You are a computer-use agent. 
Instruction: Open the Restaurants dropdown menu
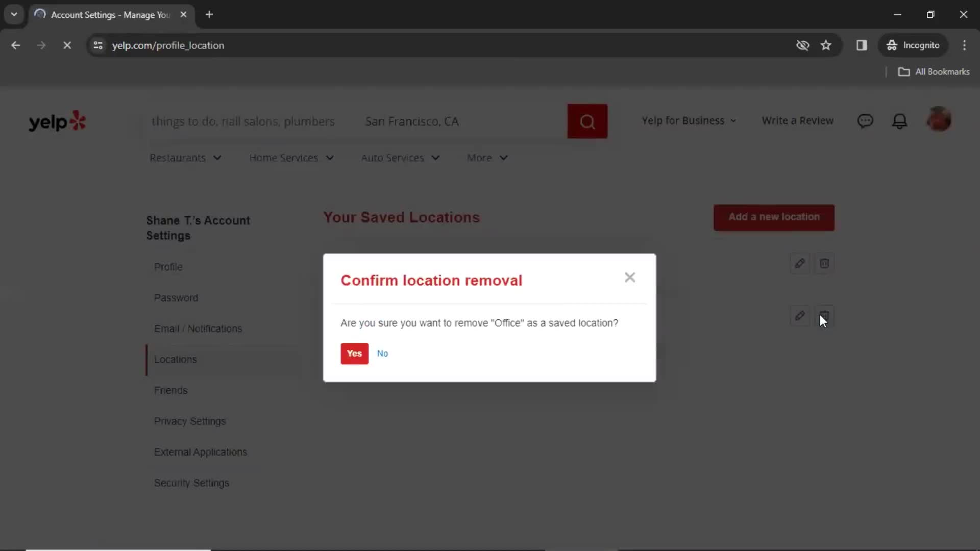[x=185, y=158]
